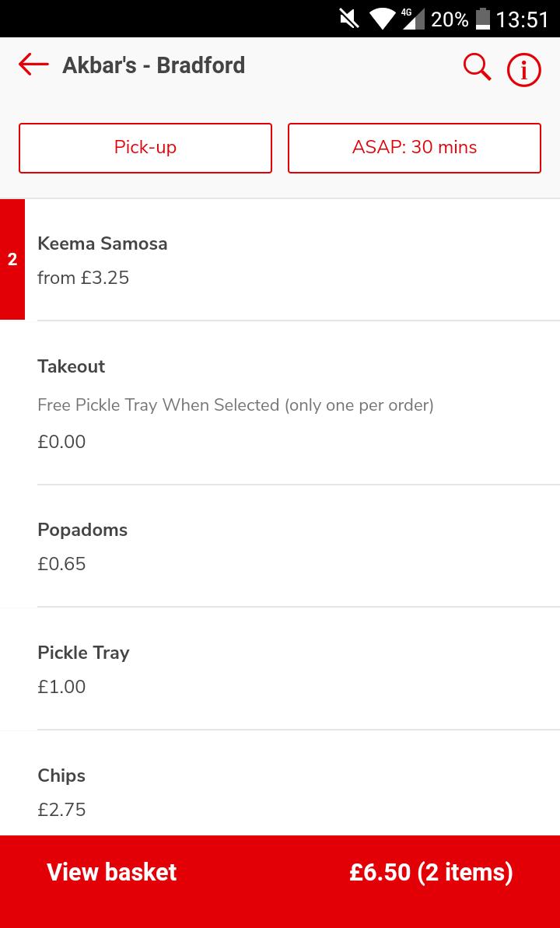
Task: Tap the 13:51 clock in status bar
Action: click(x=522, y=19)
